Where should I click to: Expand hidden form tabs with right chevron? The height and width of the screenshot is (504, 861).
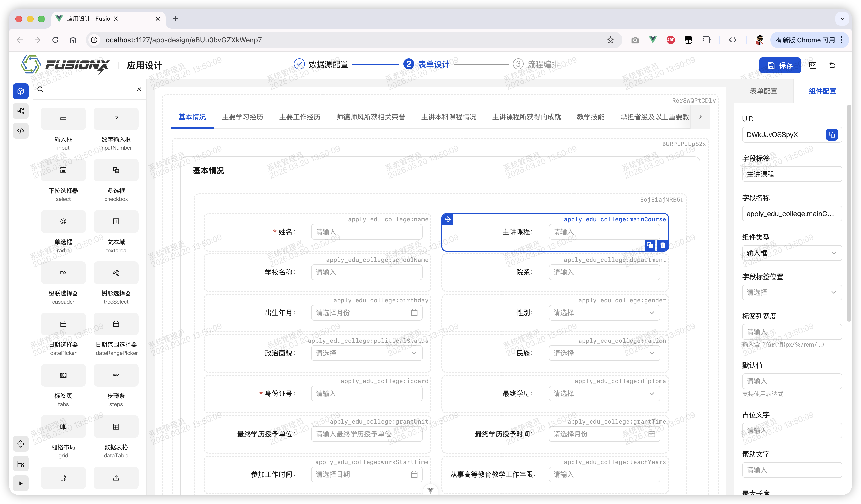[700, 117]
